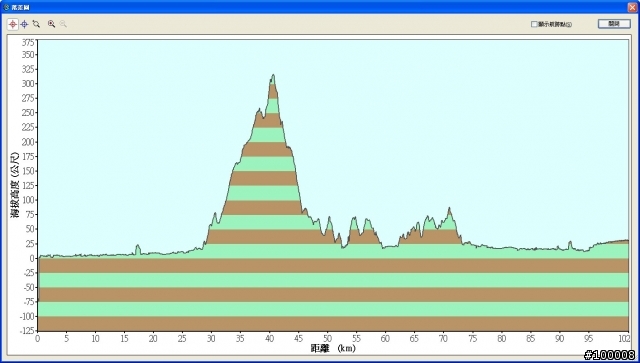Click the vertical elevation axis title
Screen dimensions: 640x363
point(15,185)
